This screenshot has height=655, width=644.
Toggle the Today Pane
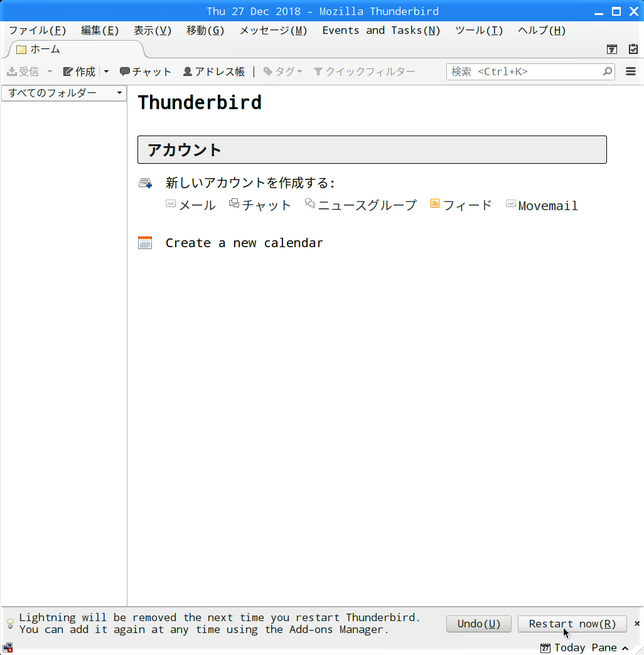(584, 648)
